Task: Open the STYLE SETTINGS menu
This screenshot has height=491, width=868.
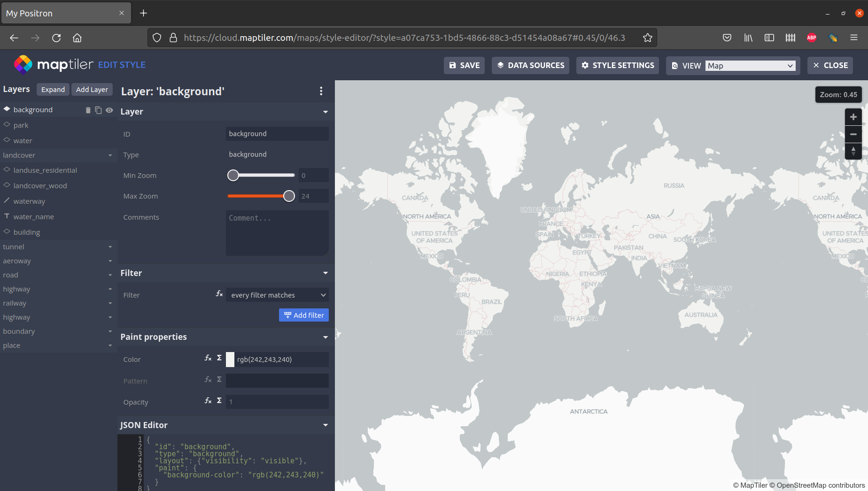Action: click(617, 65)
